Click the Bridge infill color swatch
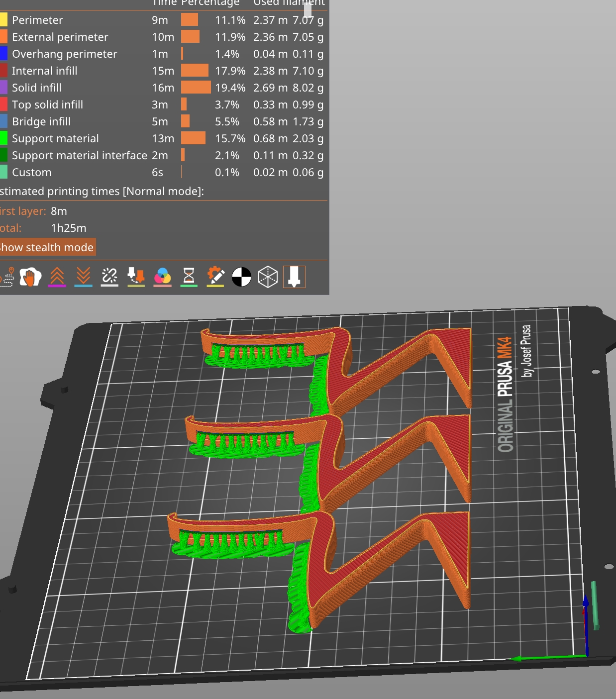This screenshot has height=699, width=616. pos(3,121)
